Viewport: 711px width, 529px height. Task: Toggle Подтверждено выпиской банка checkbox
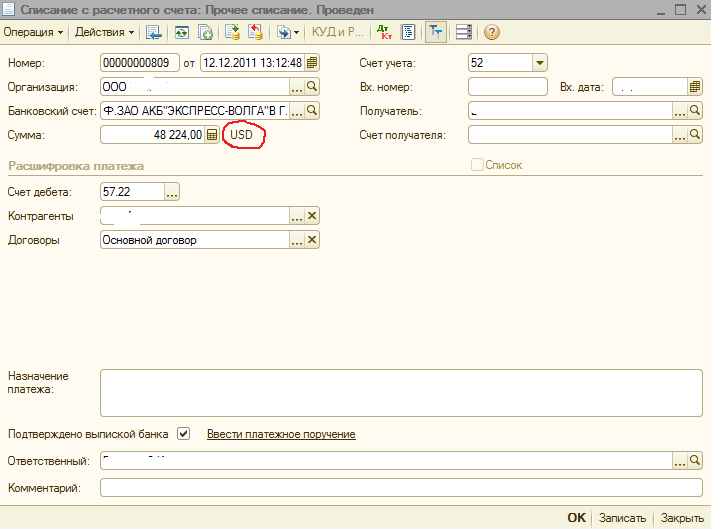(x=183, y=434)
